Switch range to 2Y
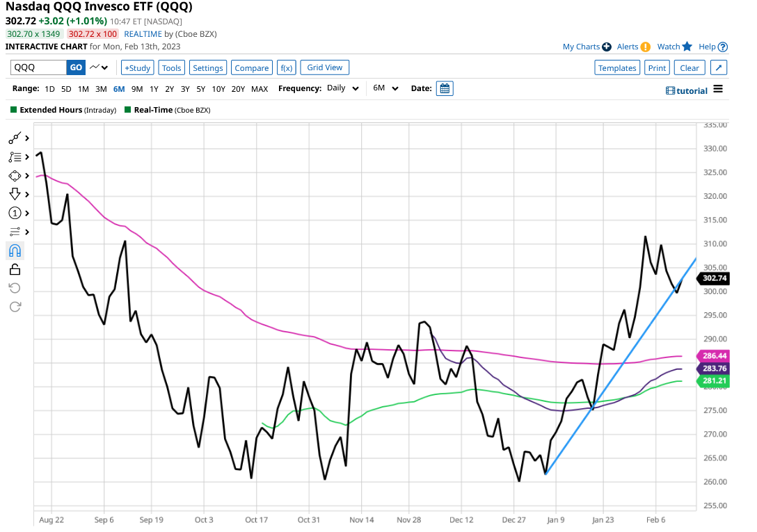The width and height of the screenshot is (757, 532). (170, 89)
